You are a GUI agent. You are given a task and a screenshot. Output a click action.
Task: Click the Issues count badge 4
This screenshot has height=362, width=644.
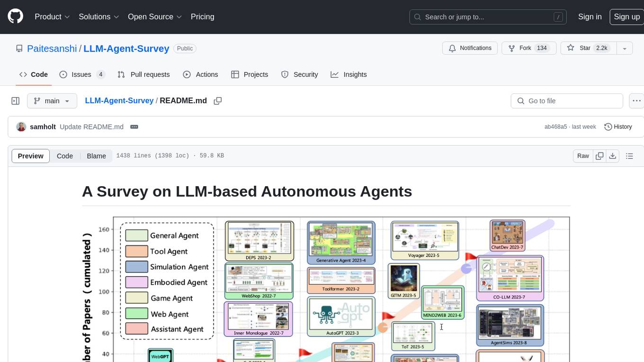[100, 74]
